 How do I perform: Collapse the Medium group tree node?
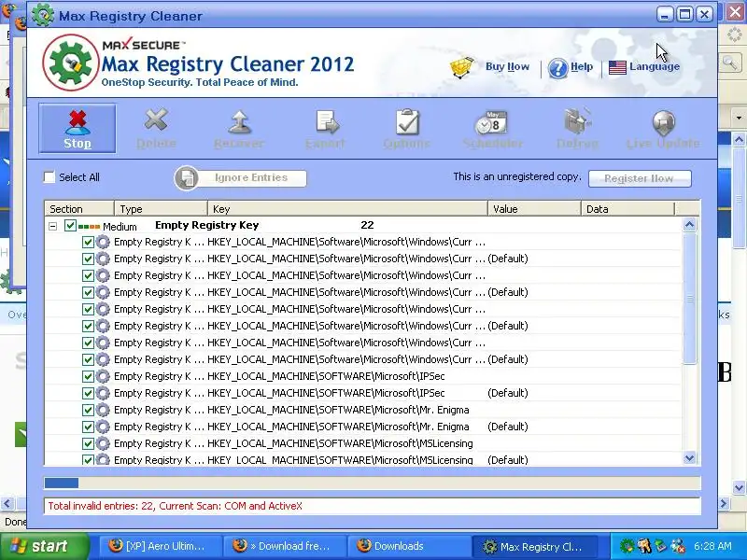[x=53, y=226]
